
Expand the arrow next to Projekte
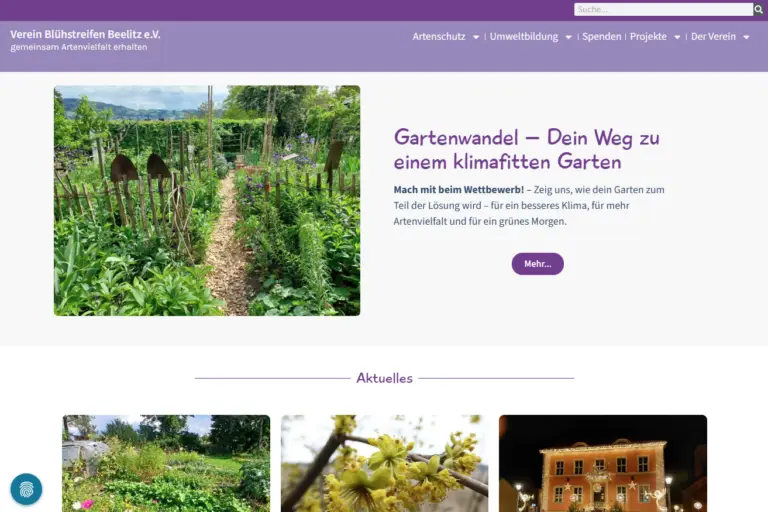point(677,37)
